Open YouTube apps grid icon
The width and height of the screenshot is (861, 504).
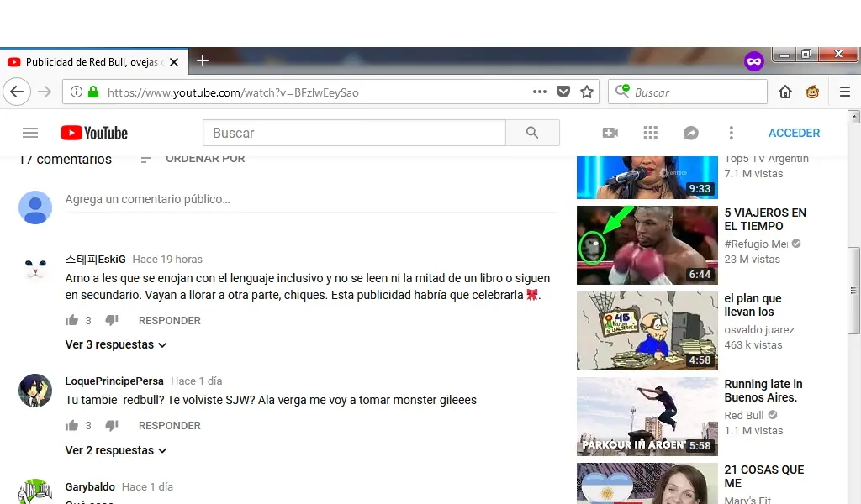click(651, 133)
